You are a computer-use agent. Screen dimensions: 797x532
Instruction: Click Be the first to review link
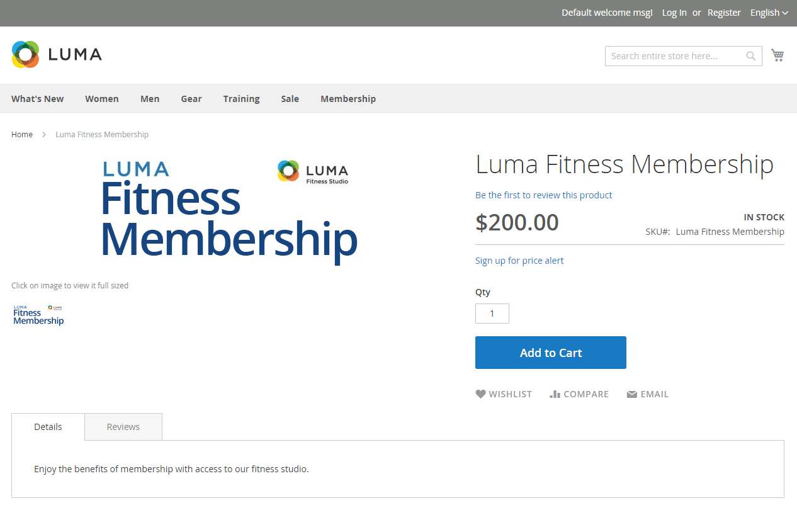(543, 195)
